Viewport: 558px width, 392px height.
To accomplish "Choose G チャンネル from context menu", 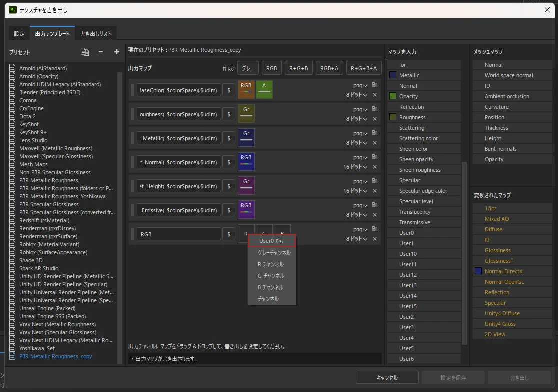I will coord(271,276).
